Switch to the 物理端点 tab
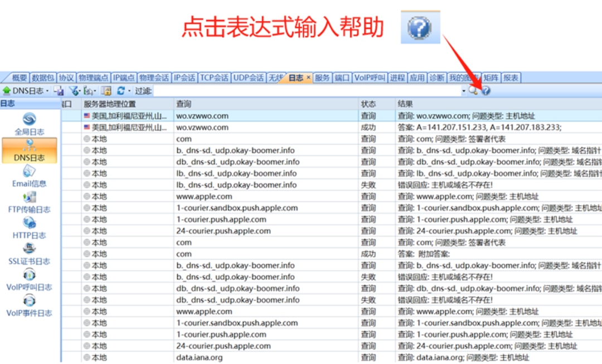Viewport: 602px width, 364px height. point(93,77)
